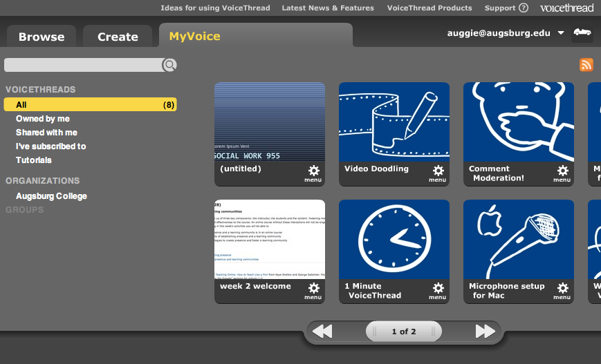
Task: Click the week 2 welcome title text
Action: tap(255, 287)
